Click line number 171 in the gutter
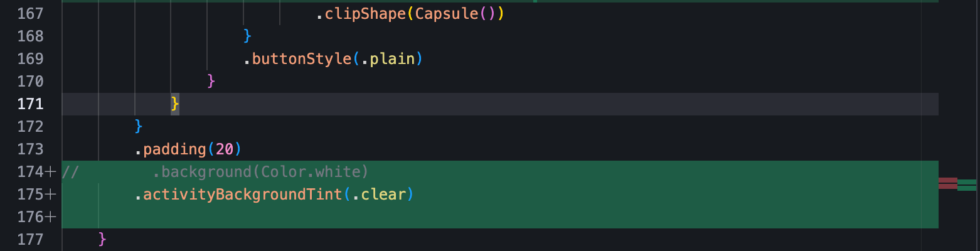The height and width of the screenshot is (251, 980). click(x=30, y=104)
